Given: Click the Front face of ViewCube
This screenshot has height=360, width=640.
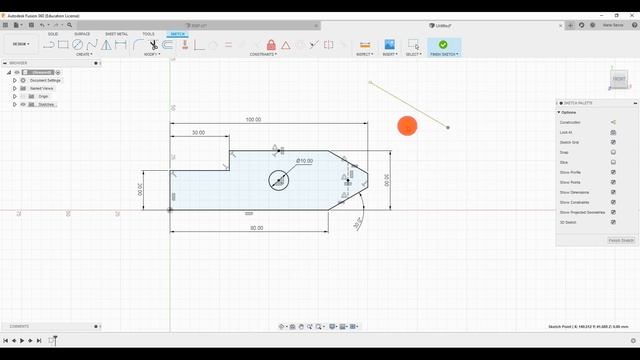Looking at the screenshot, I should point(619,79).
